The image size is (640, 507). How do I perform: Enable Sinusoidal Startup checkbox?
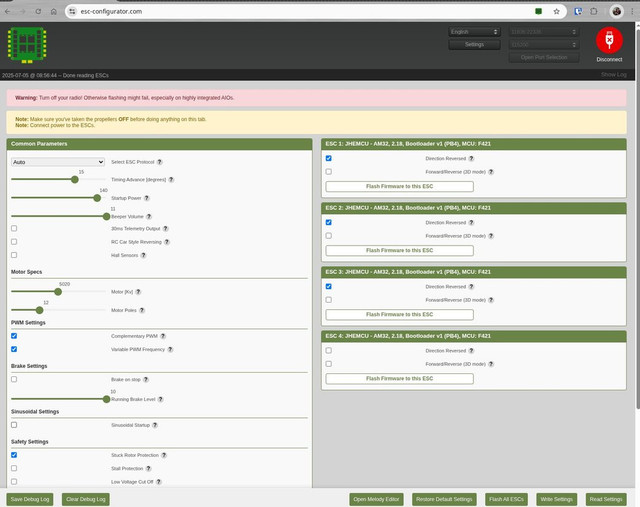pyautogui.click(x=14, y=425)
